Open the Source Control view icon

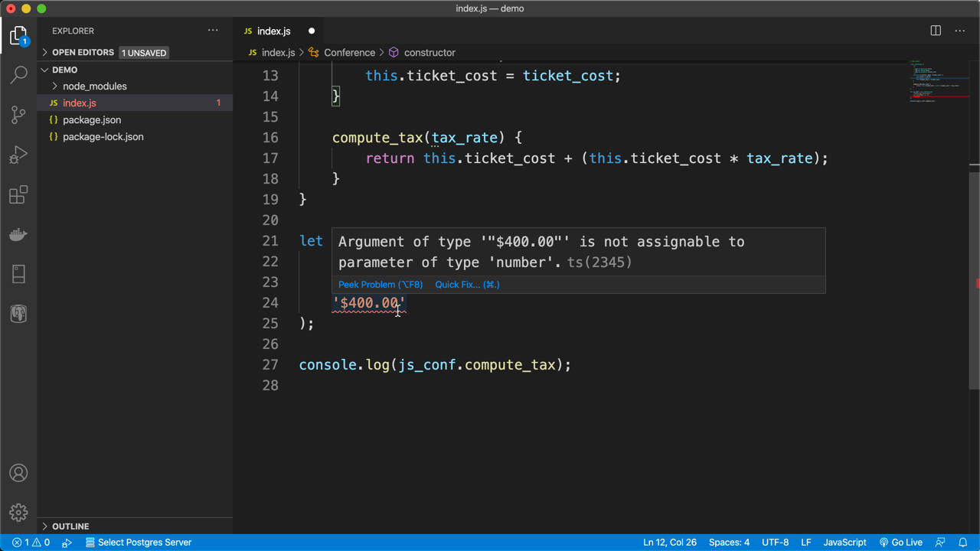pyautogui.click(x=18, y=115)
